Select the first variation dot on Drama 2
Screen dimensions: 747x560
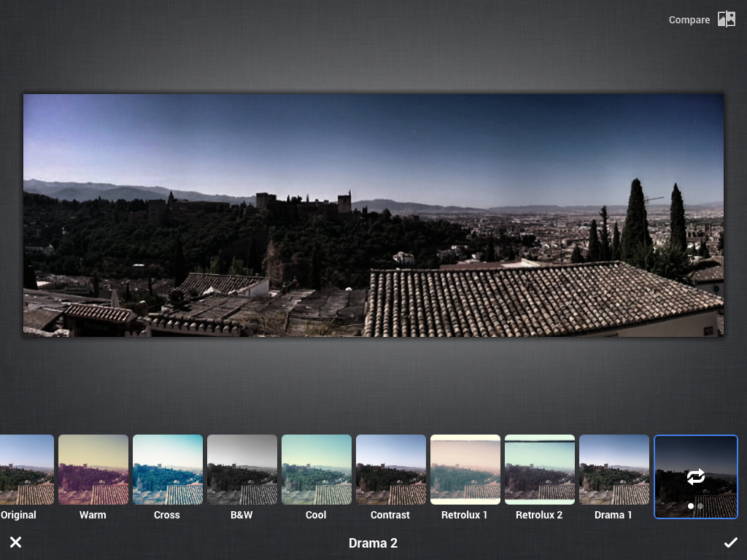pyautogui.click(x=691, y=506)
